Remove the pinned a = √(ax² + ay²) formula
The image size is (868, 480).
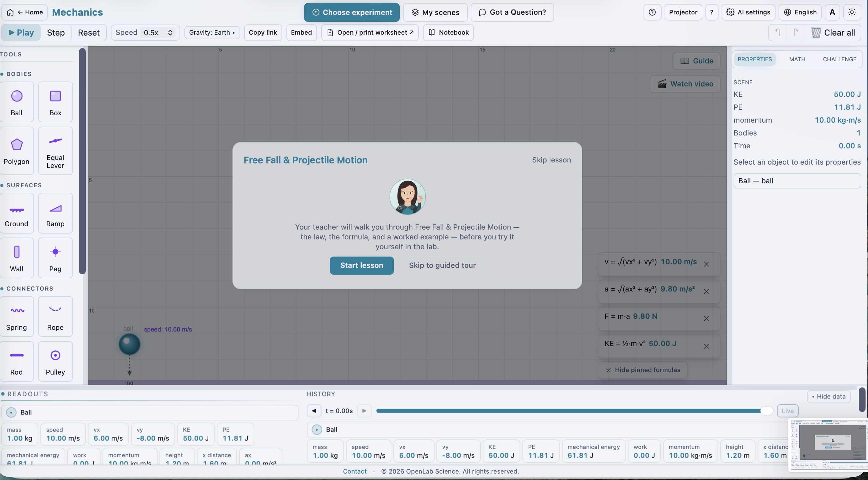point(706,291)
